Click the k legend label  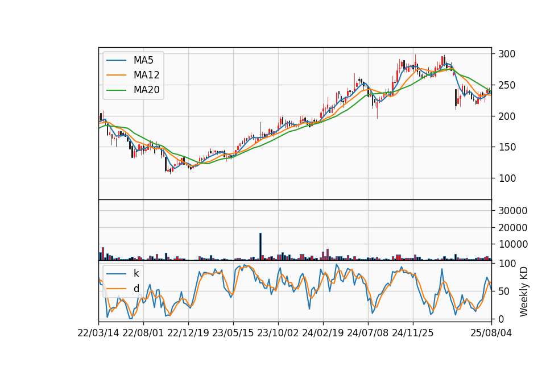click(136, 273)
